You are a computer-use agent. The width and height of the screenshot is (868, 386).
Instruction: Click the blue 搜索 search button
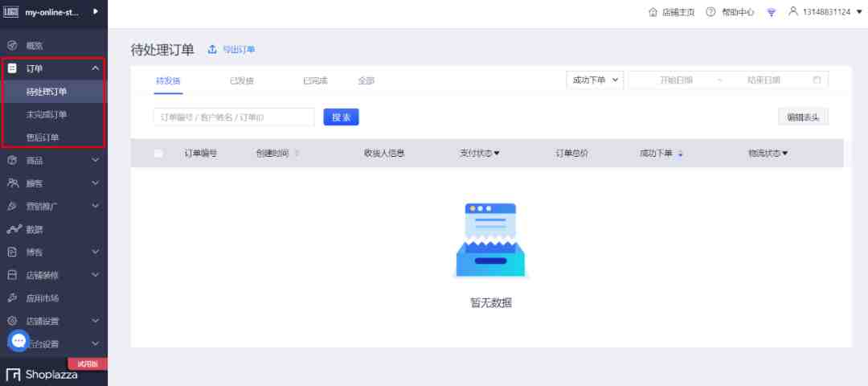point(341,117)
